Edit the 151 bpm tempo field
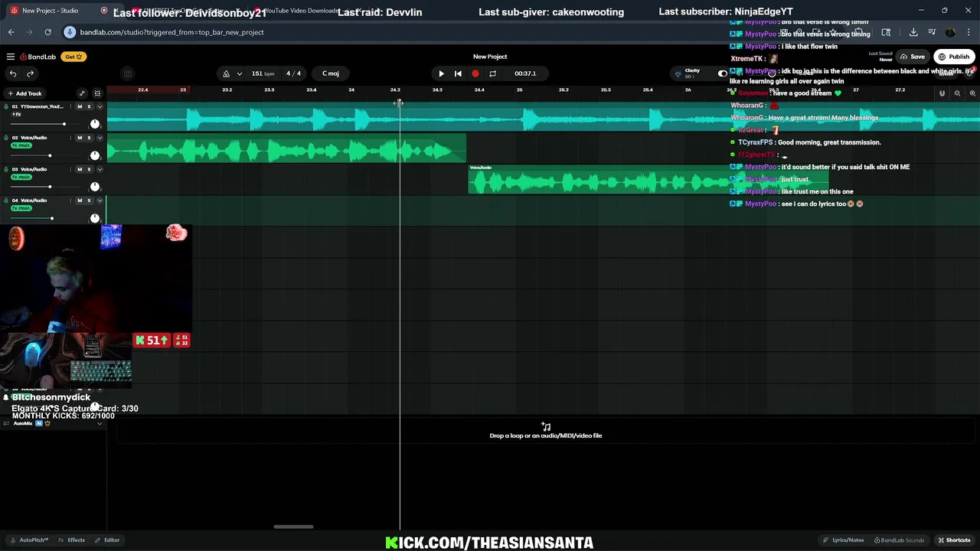 263,73
